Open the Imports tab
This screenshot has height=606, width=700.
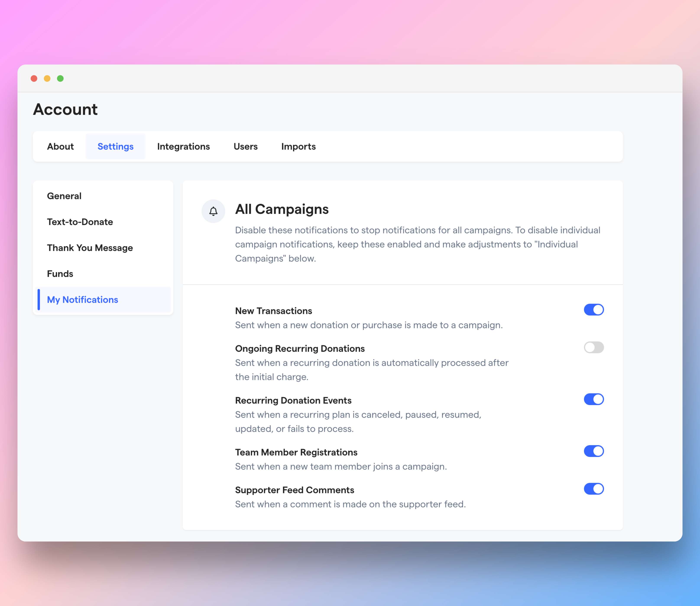pyautogui.click(x=298, y=147)
